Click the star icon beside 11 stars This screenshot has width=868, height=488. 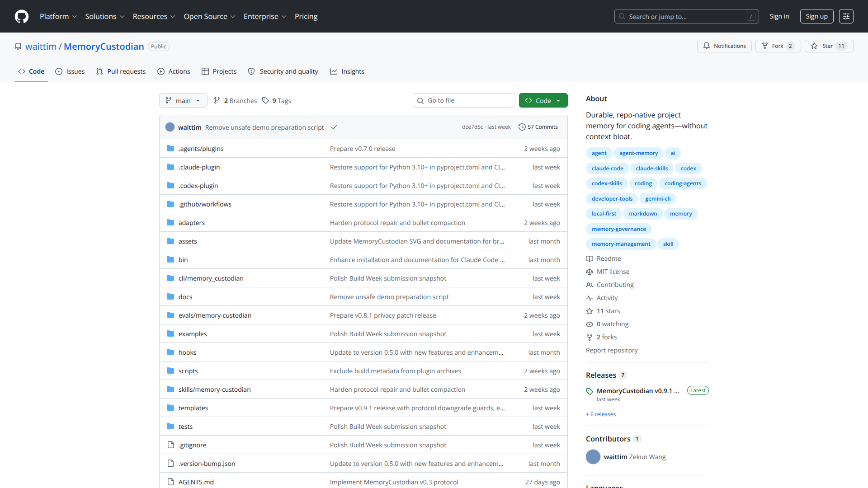(x=590, y=311)
